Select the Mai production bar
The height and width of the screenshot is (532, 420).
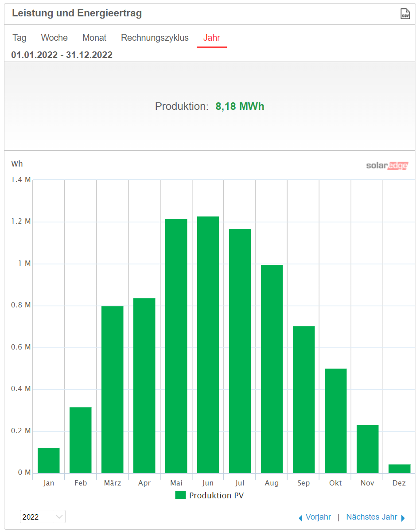(x=176, y=346)
